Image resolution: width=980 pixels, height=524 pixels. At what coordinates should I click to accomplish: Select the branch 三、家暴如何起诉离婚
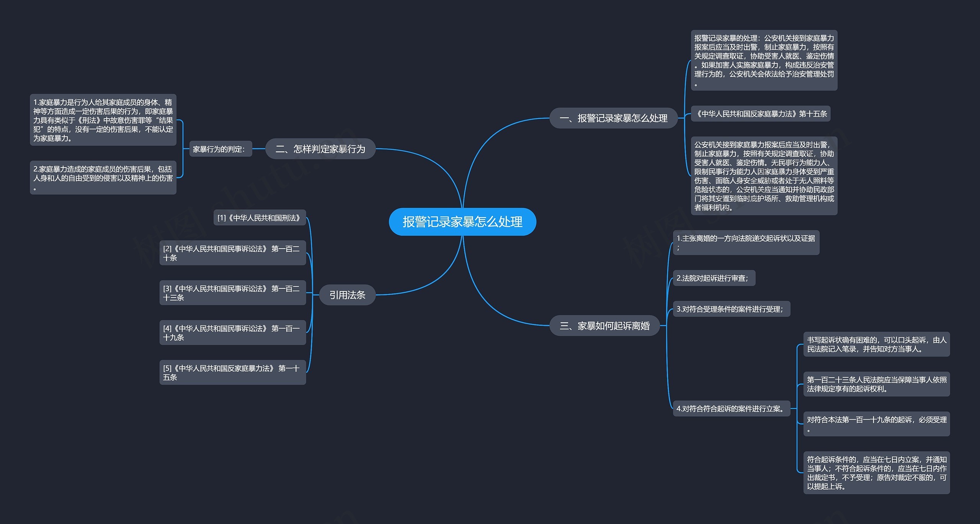[x=605, y=326]
